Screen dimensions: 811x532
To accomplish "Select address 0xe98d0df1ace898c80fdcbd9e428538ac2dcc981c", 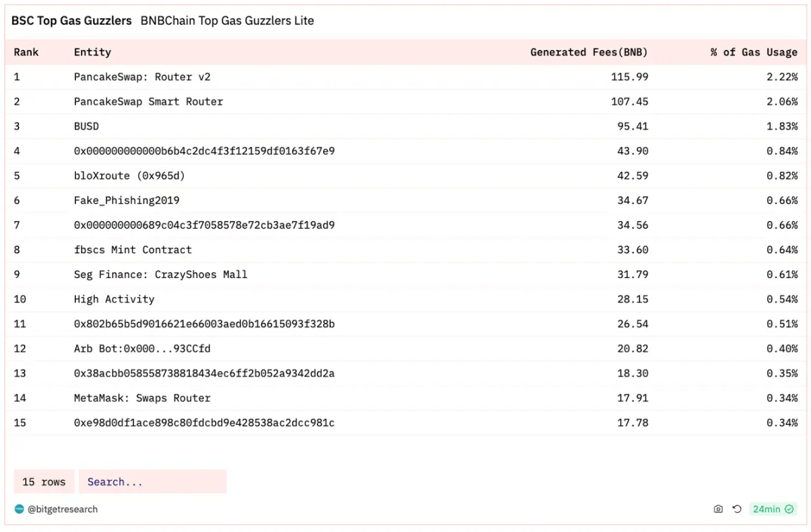I will (204, 423).
